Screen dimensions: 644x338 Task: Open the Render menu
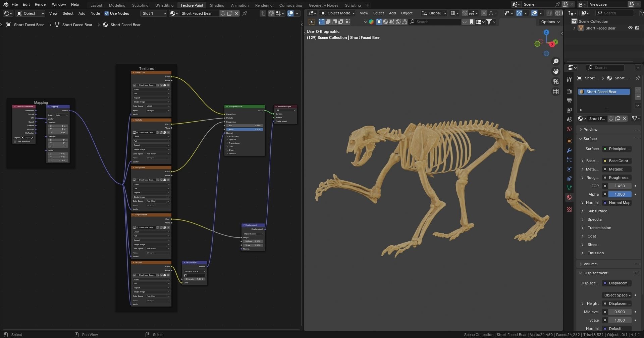[x=41, y=4]
